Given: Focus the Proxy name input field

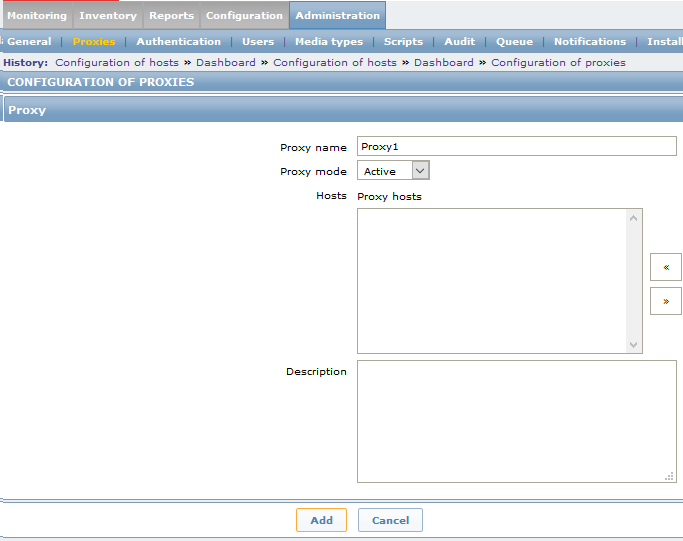Looking at the screenshot, I should pos(517,146).
